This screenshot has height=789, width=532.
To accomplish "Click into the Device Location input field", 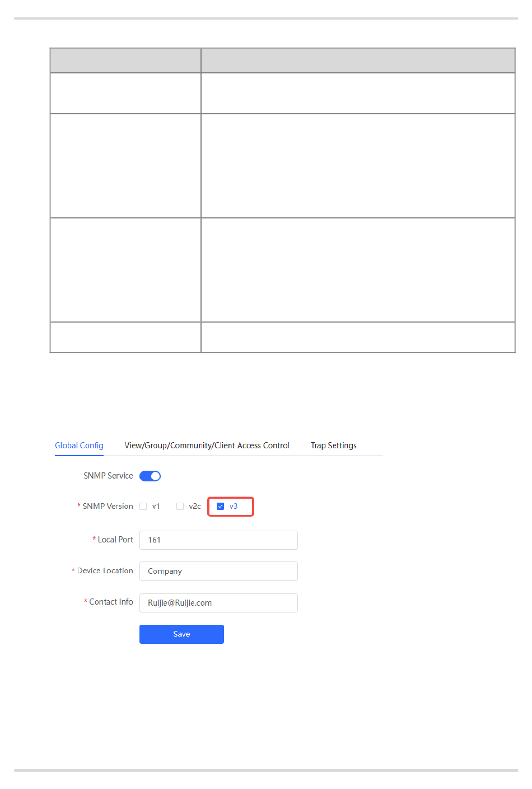I will 218,571.
